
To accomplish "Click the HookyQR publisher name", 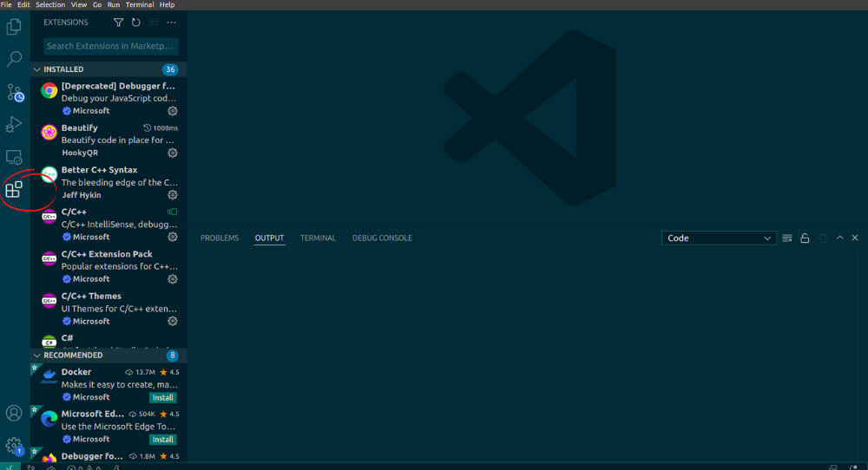I will (80, 153).
